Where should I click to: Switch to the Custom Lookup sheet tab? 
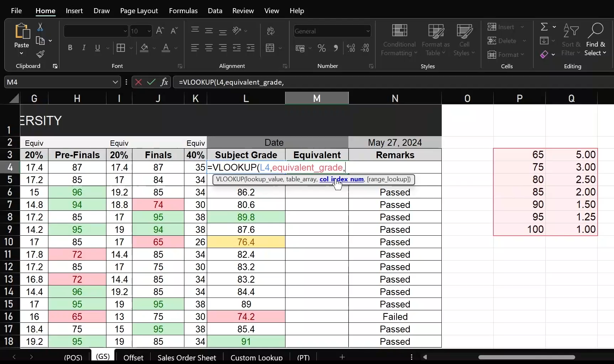coord(256,357)
